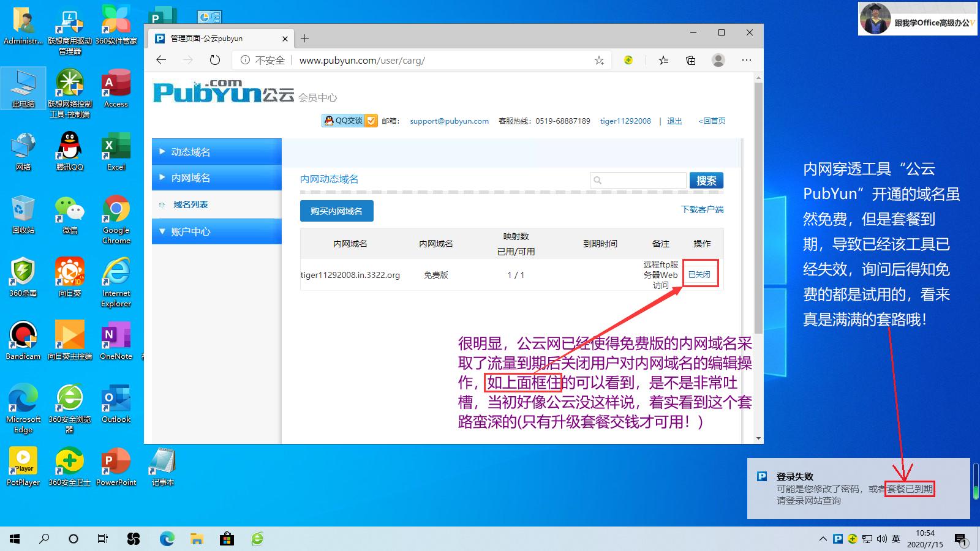Screen dimensions: 980x551
Task: Open the Edge more options menu
Action: tap(747, 60)
